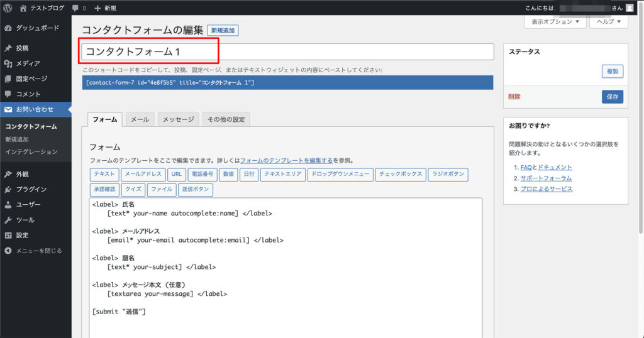Open the FAQ link
644x338 pixels.
point(526,167)
